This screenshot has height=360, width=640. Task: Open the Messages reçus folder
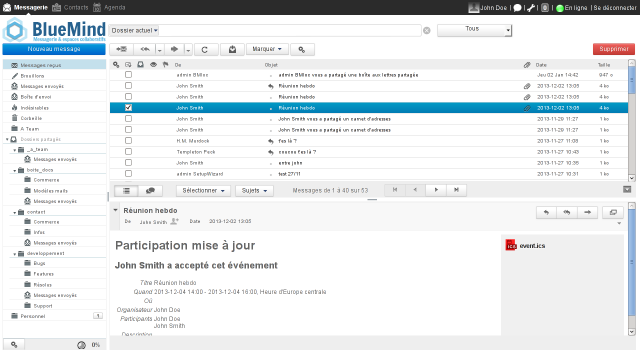(x=54, y=65)
